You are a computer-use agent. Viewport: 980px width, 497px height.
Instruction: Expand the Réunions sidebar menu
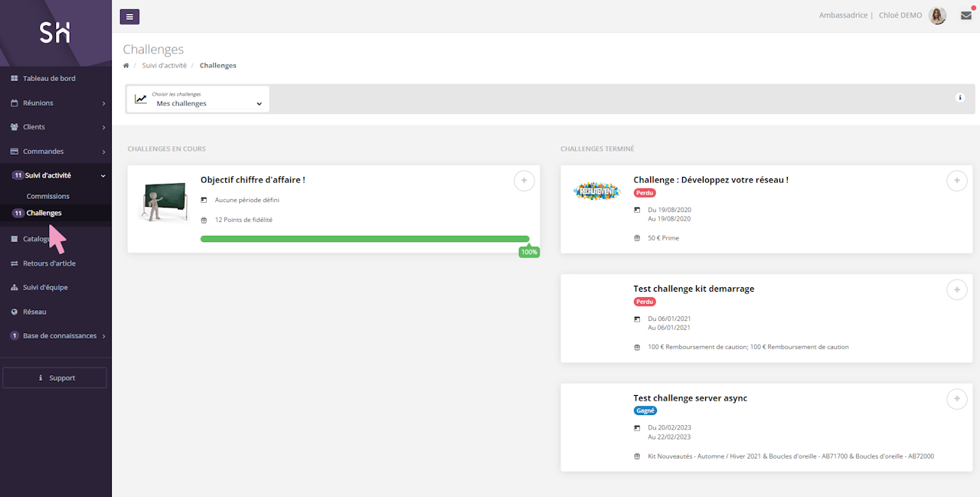pyautogui.click(x=55, y=103)
